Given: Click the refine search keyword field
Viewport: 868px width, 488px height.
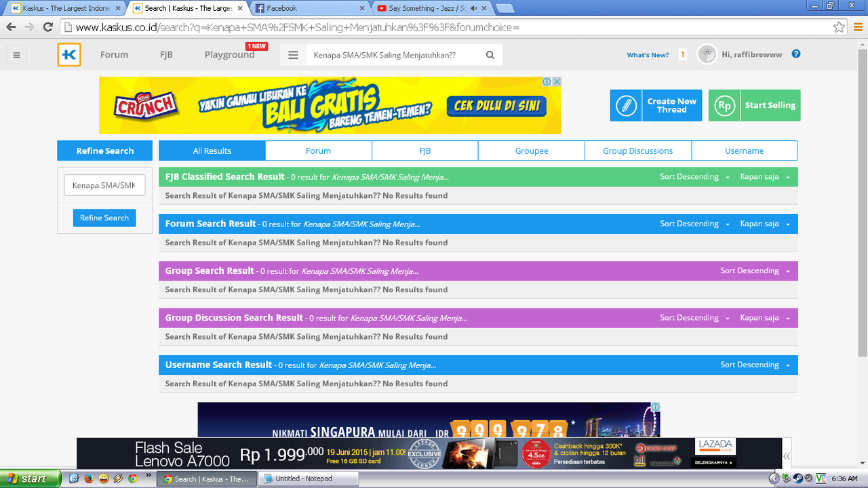Looking at the screenshot, I should 104,185.
